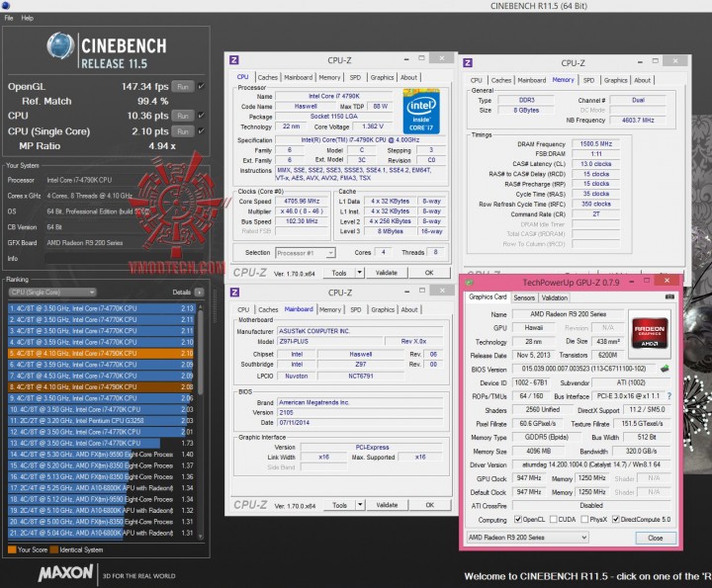This screenshot has width=712, height=588.
Task: Open CPU tab in CPU-Z Mainboard window
Action: [243, 310]
